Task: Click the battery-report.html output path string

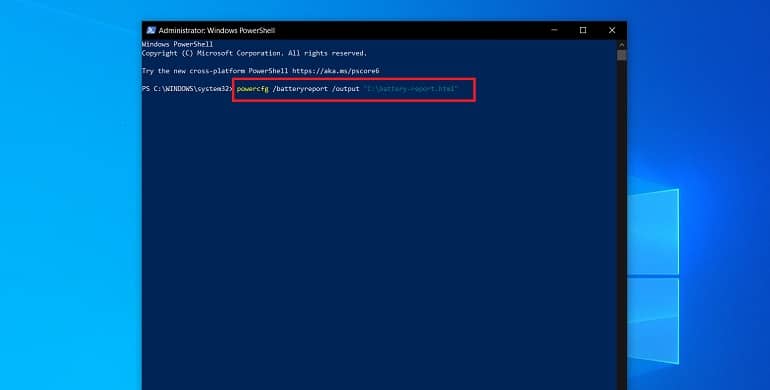Action: 411,89
